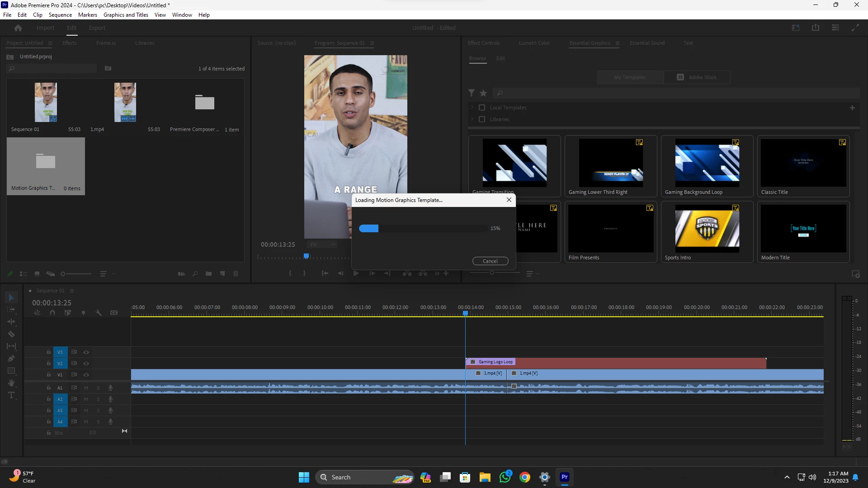Switch to the Lumetri Color tab
Screen dimensions: 868x488
point(534,43)
